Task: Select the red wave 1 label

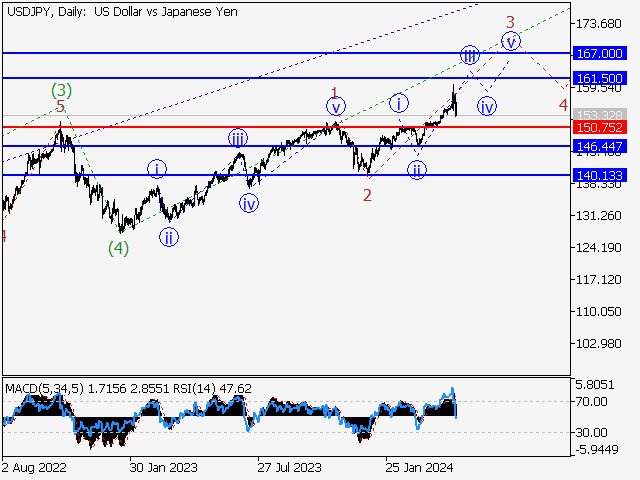Action: click(334, 93)
